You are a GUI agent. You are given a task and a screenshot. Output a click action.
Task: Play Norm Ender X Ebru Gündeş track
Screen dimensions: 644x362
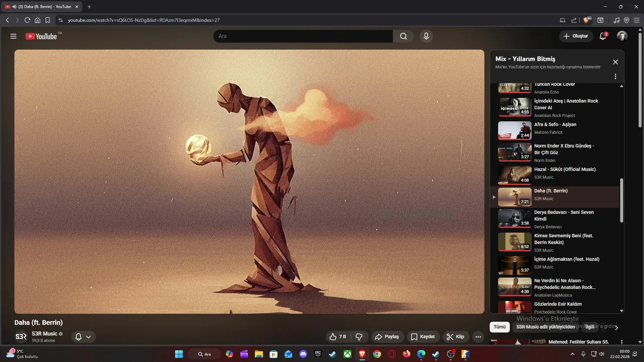pyautogui.click(x=555, y=152)
